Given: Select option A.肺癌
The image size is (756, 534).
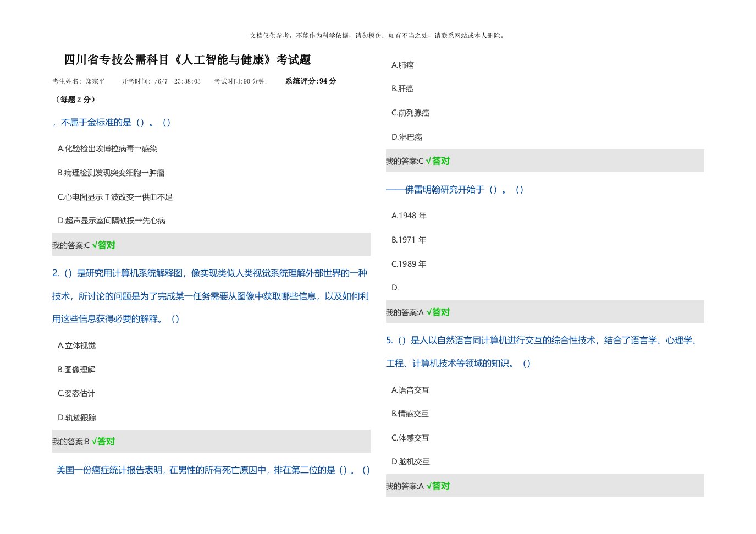Looking at the screenshot, I should pyautogui.click(x=402, y=65).
